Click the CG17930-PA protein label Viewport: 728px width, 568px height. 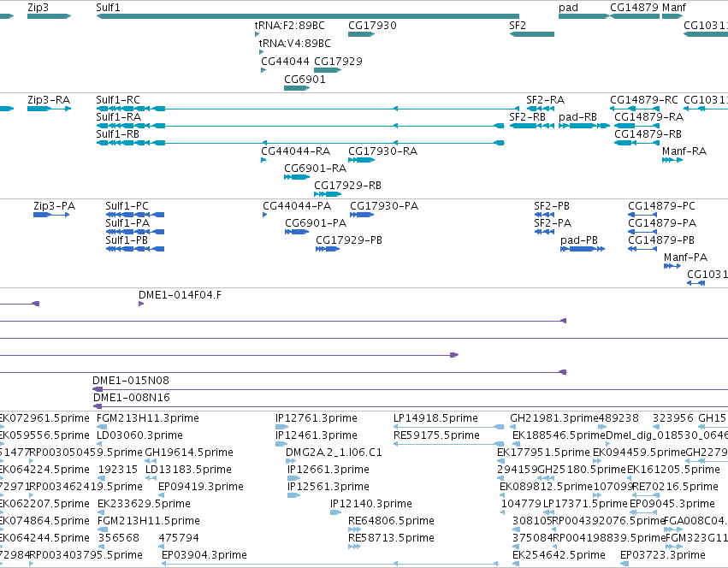coord(384,206)
